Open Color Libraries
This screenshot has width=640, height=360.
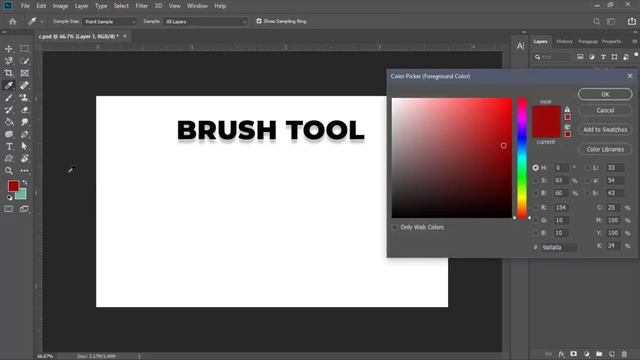605,149
